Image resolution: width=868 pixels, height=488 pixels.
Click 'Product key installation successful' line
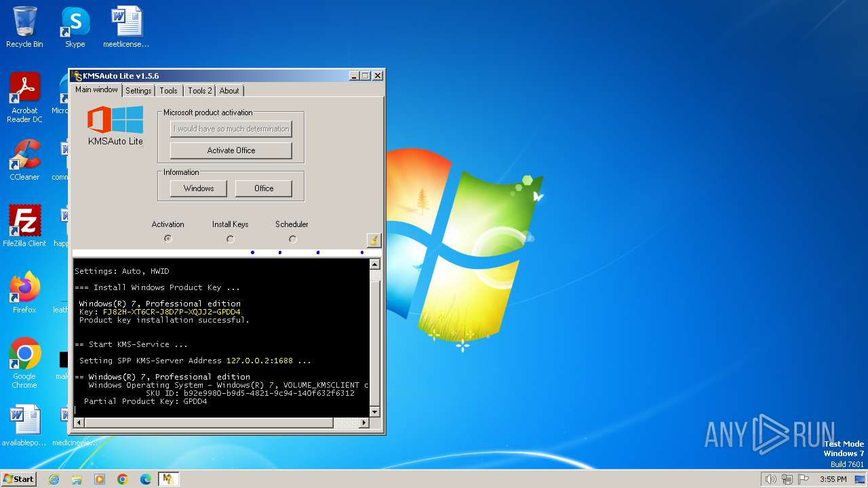click(x=164, y=320)
